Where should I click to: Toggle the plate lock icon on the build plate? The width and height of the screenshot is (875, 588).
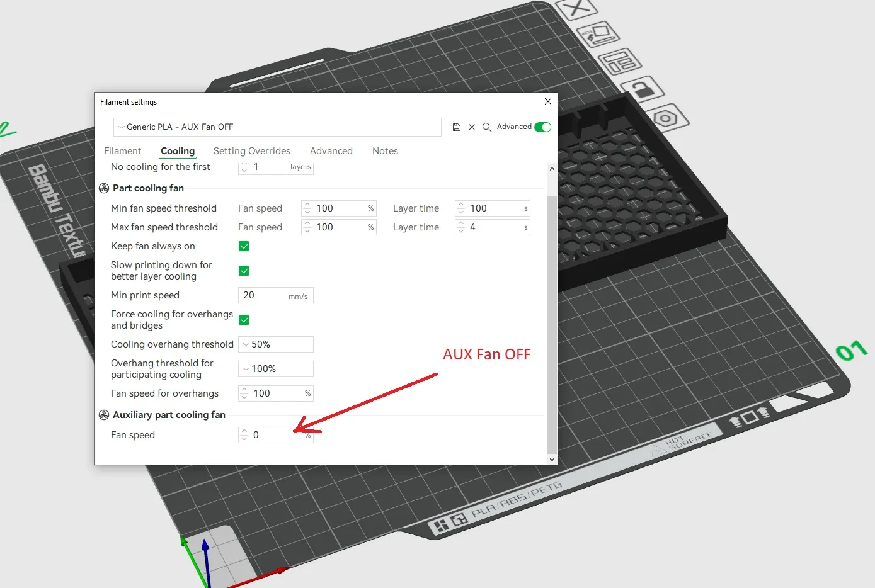643,89
